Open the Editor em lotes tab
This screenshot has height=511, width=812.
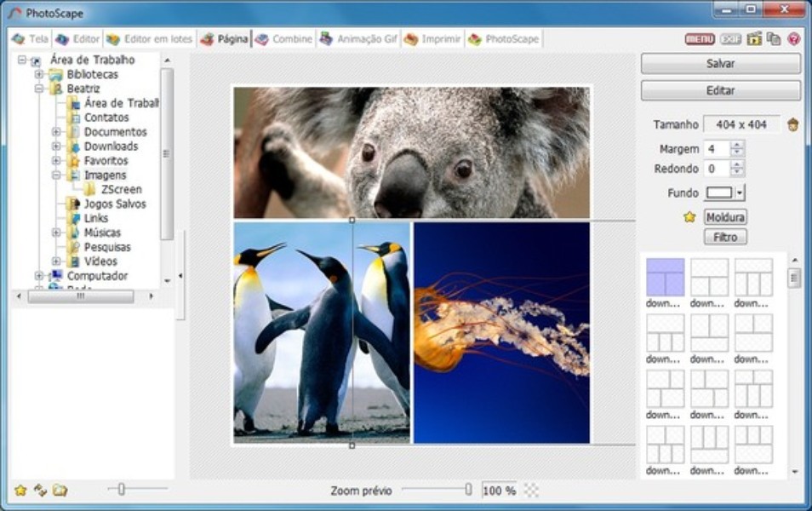tap(150, 39)
